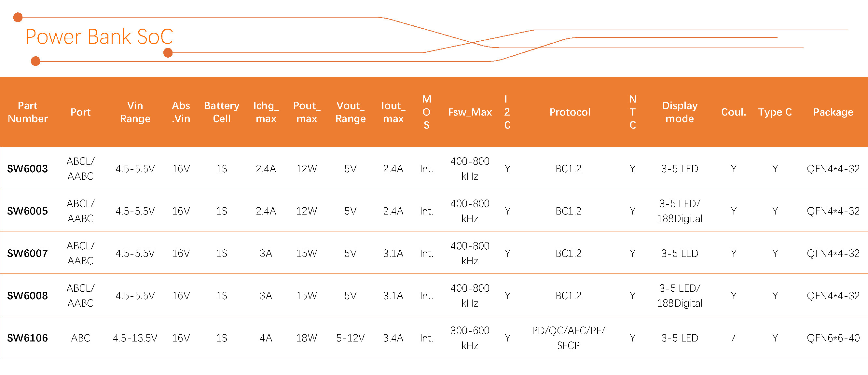
Task: Select part number SW6005
Action: (x=28, y=211)
